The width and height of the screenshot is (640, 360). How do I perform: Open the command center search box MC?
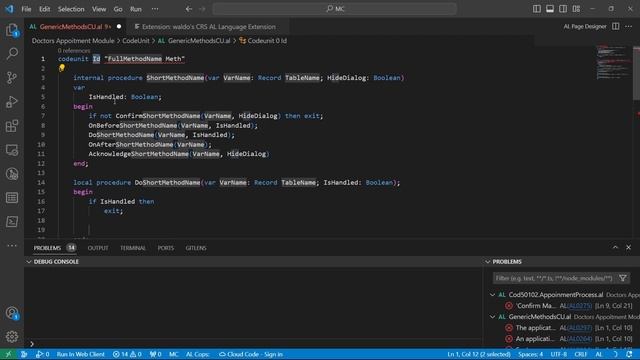335,9
